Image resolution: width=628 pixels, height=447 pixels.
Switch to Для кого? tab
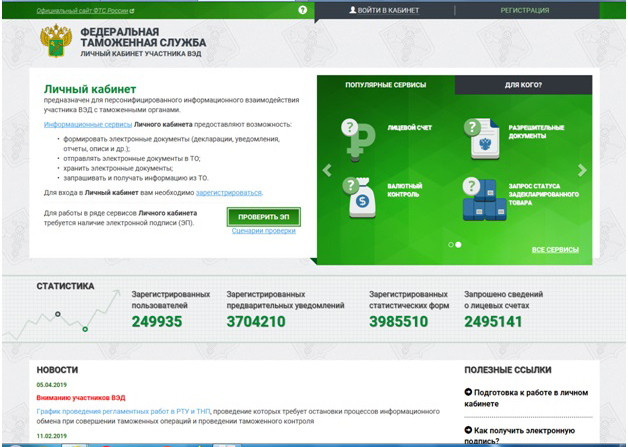(523, 85)
